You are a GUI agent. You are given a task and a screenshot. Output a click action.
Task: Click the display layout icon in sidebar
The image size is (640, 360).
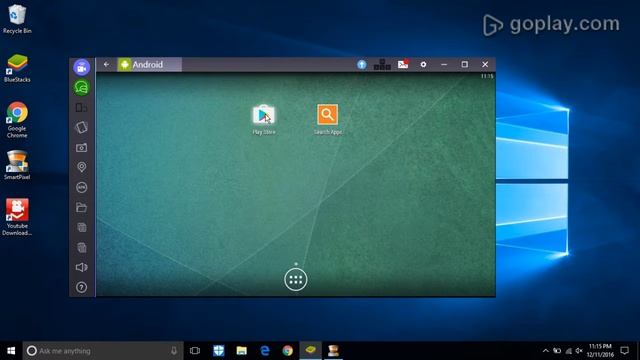(81, 108)
